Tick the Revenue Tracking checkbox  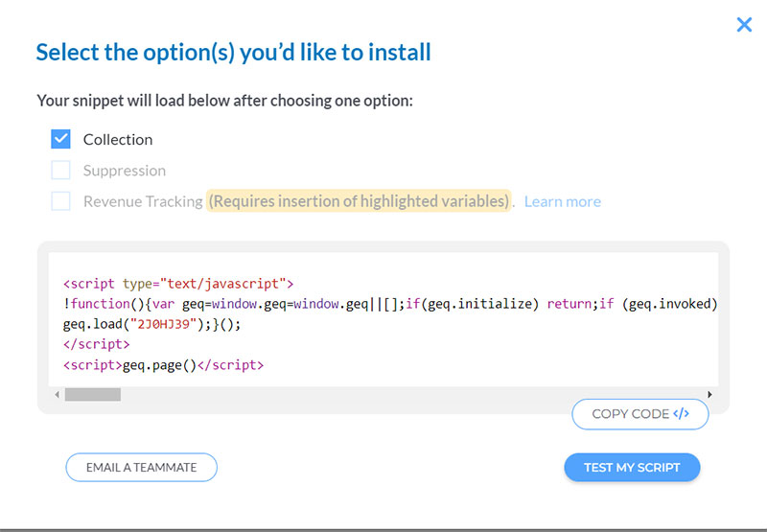pos(61,201)
